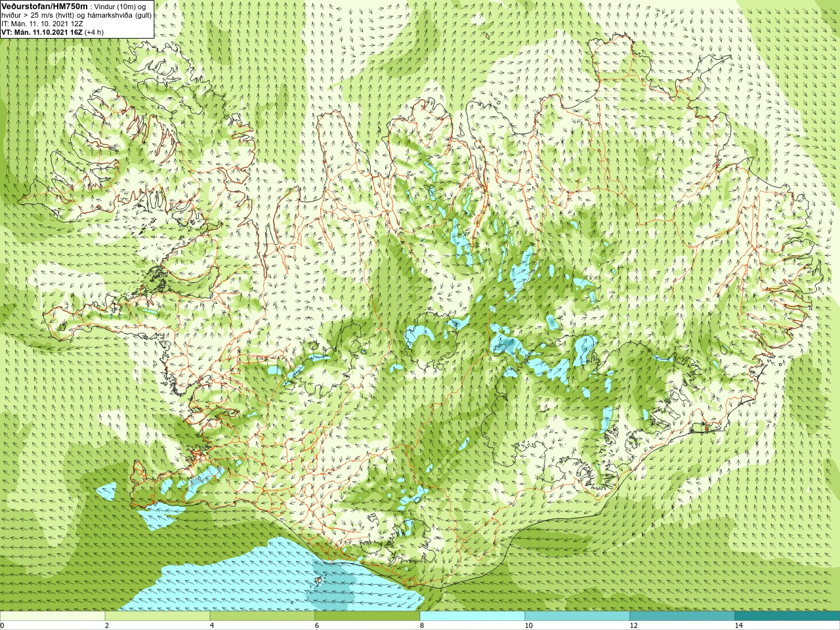This screenshot has height=630, width=840.
Task: Click the 'Veðurstofan/HM750m' title text
Action: (x=45, y=6)
